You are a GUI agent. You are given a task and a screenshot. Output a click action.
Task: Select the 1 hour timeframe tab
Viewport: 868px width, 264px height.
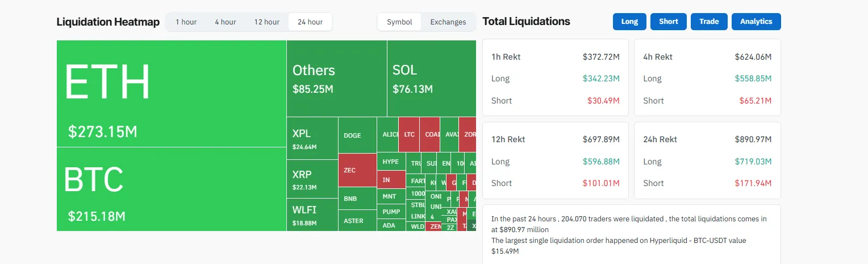186,22
